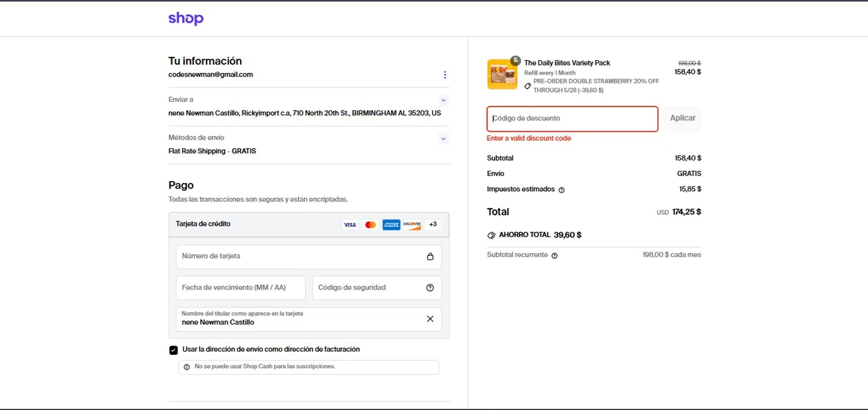
Task: Clear the cardholder name field
Action: pyautogui.click(x=430, y=319)
